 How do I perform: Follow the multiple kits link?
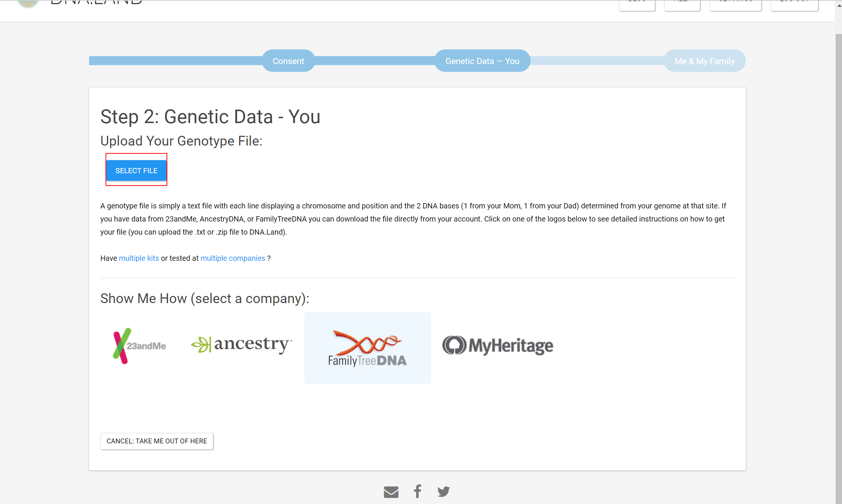coord(139,258)
